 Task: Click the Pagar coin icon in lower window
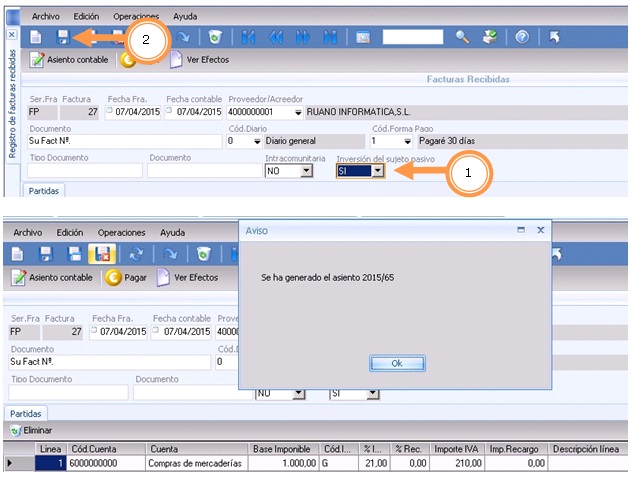(x=114, y=277)
